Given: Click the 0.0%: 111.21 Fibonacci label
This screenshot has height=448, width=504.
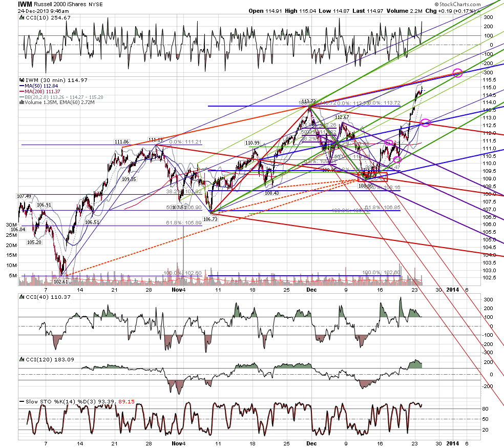Looking at the screenshot, I should pyautogui.click(x=185, y=142).
